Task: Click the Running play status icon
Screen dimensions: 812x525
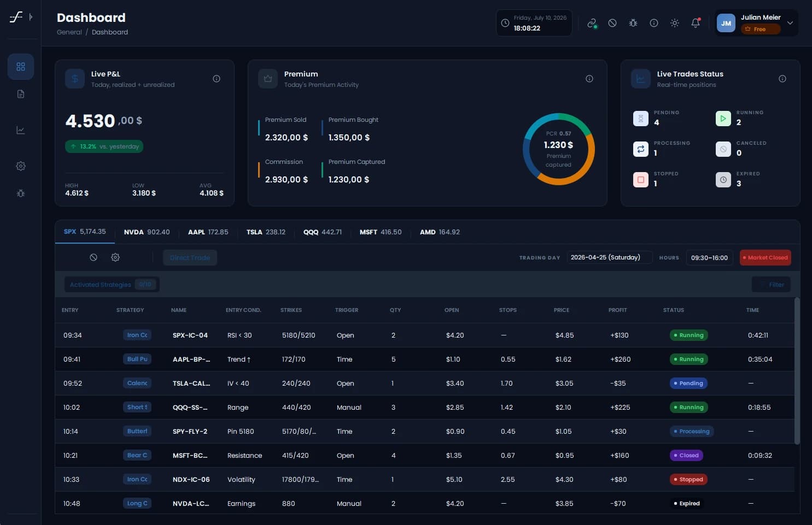Action: pyautogui.click(x=723, y=119)
